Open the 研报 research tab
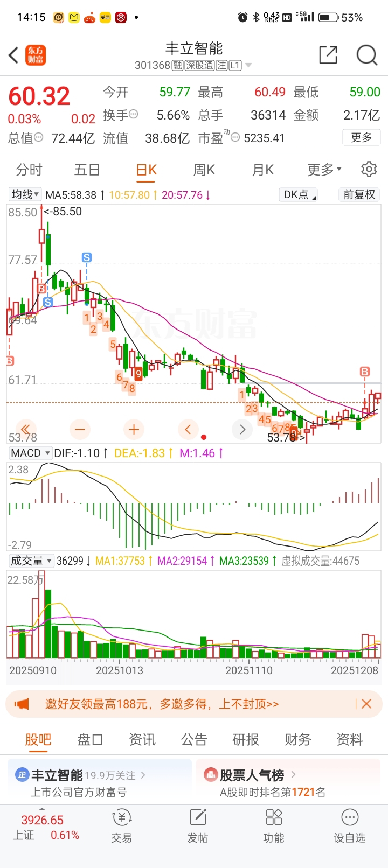The image size is (388, 868). (x=246, y=739)
